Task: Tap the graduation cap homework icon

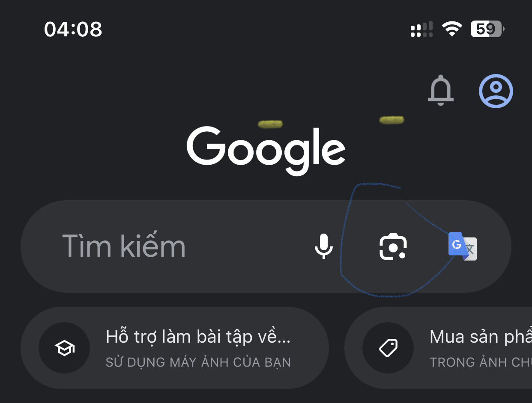Action: (64, 348)
